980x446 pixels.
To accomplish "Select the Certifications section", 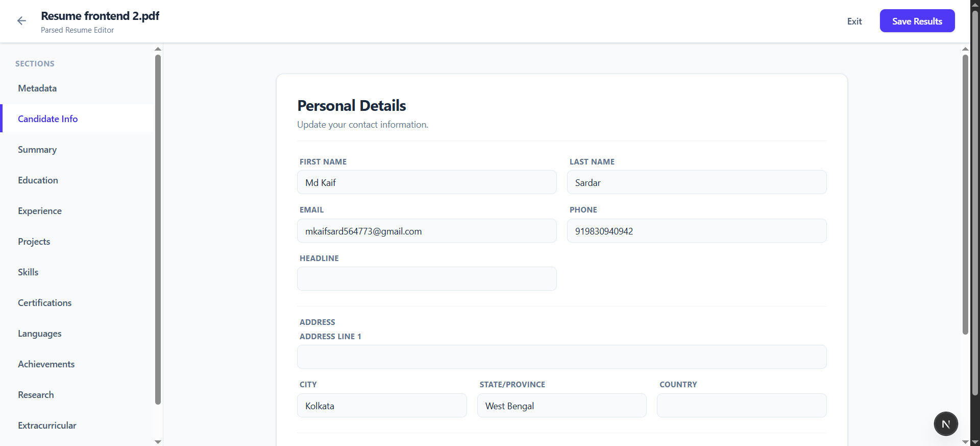I will [44, 302].
